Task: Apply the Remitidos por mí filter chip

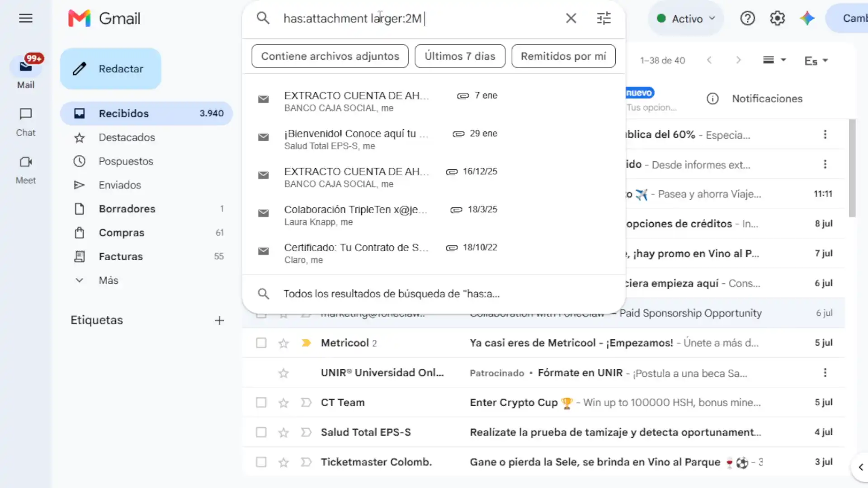Action: pyautogui.click(x=563, y=56)
